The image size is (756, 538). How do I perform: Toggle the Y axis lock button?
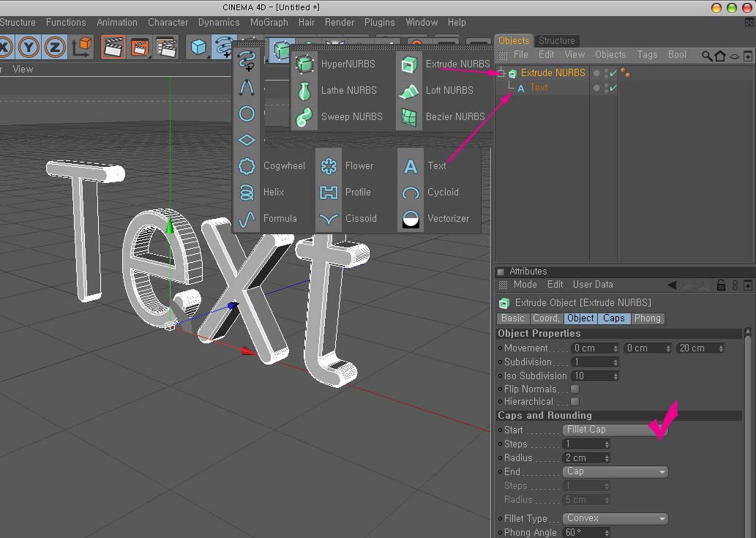(x=29, y=48)
